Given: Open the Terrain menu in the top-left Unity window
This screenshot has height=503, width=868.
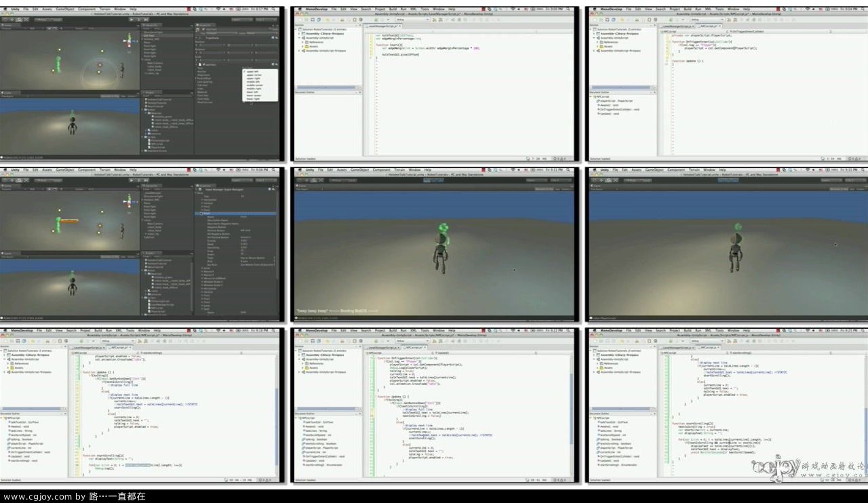Looking at the screenshot, I should pos(104,9).
